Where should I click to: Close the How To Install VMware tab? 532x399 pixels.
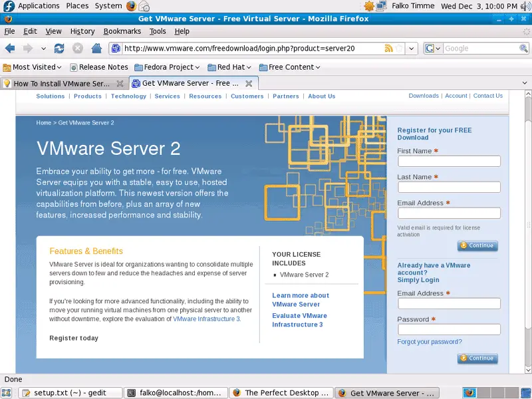pos(120,84)
